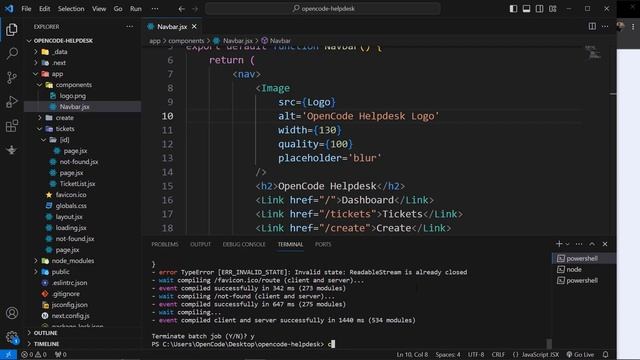Customize layout icon in title bar

pos(553,9)
